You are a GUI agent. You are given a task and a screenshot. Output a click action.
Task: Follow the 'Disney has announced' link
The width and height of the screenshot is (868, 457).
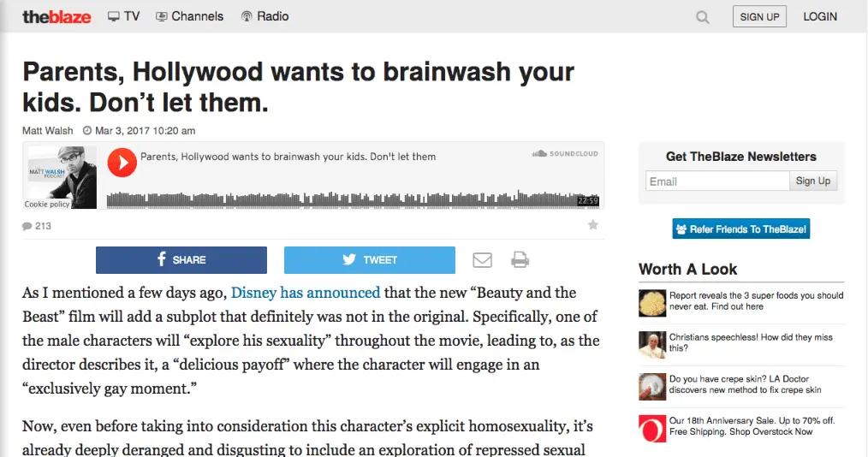point(306,292)
